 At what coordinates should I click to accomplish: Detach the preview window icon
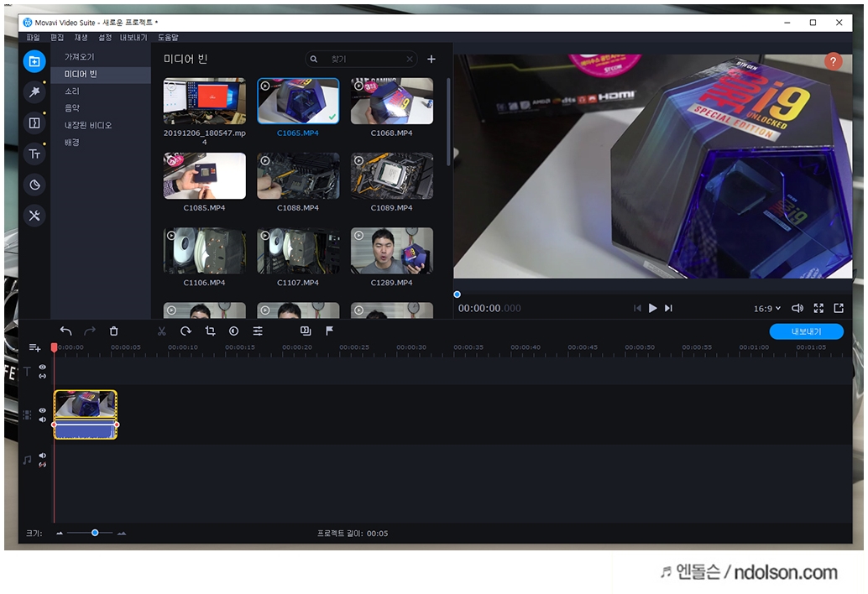coord(839,308)
